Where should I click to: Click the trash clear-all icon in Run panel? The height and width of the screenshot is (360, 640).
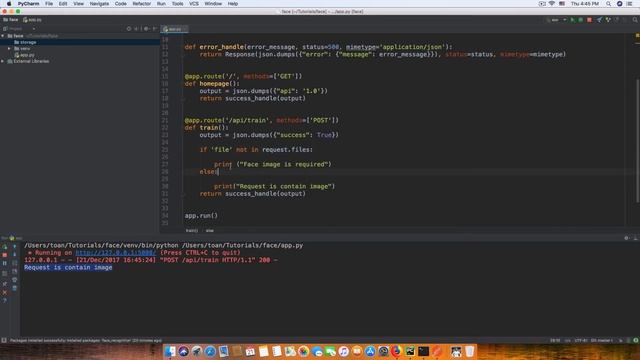click(x=15, y=288)
